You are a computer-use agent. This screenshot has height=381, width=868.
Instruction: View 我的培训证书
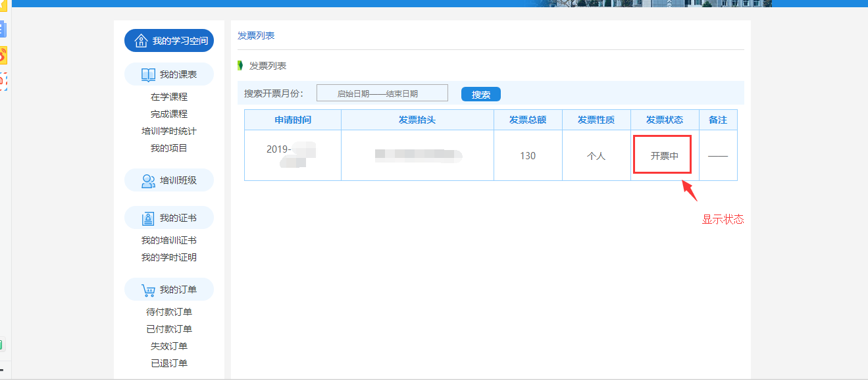click(169, 240)
